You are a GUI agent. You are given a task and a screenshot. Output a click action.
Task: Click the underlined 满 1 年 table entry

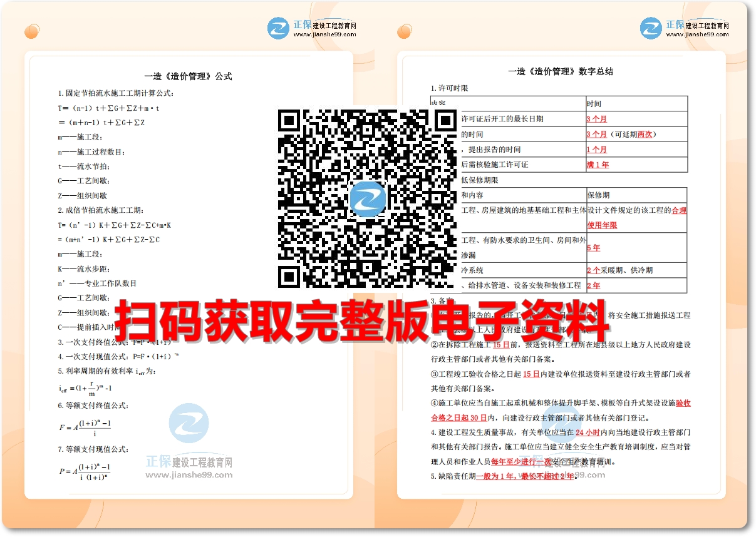point(597,165)
